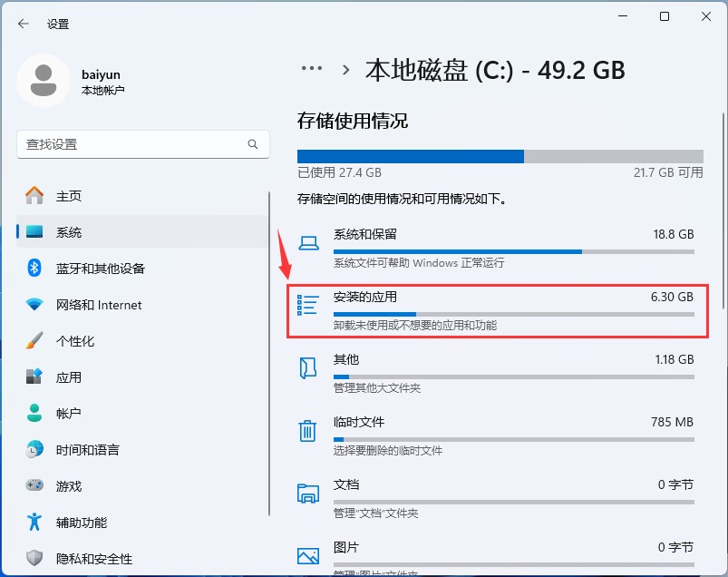Click the 选择要删除的临时文件 description
The height and width of the screenshot is (577, 728).
click(388, 451)
